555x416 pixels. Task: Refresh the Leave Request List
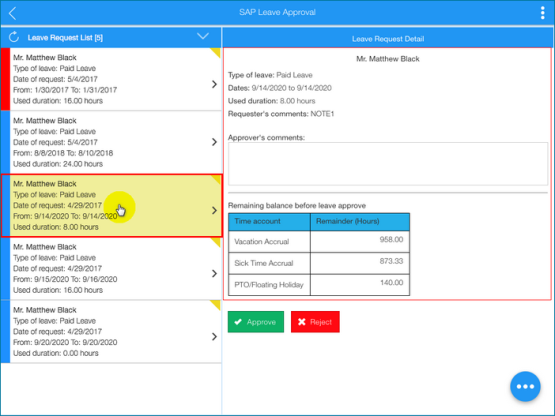pyautogui.click(x=14, y=37)
